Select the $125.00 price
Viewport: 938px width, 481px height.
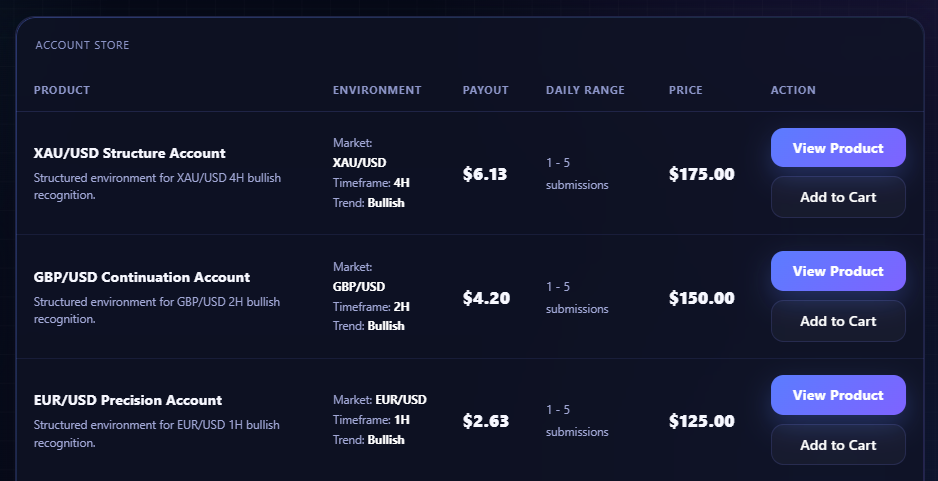pyautogui.click(x=702, y=421)
